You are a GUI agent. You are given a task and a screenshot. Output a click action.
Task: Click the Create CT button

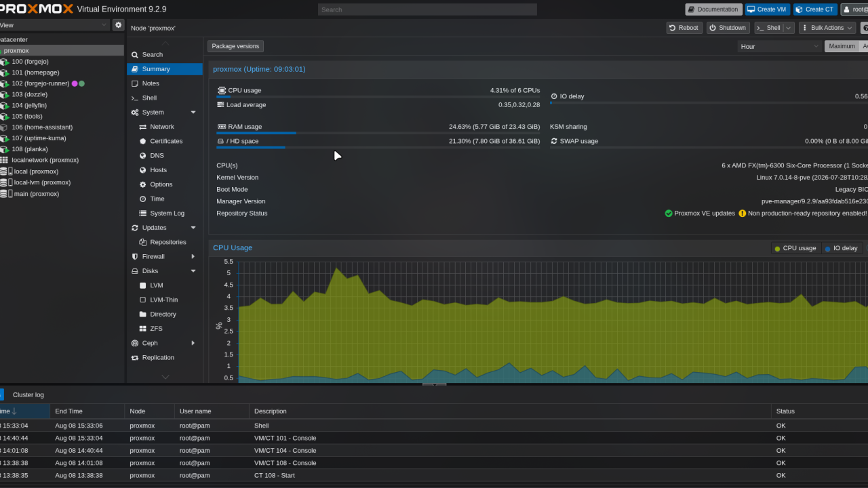815,9
